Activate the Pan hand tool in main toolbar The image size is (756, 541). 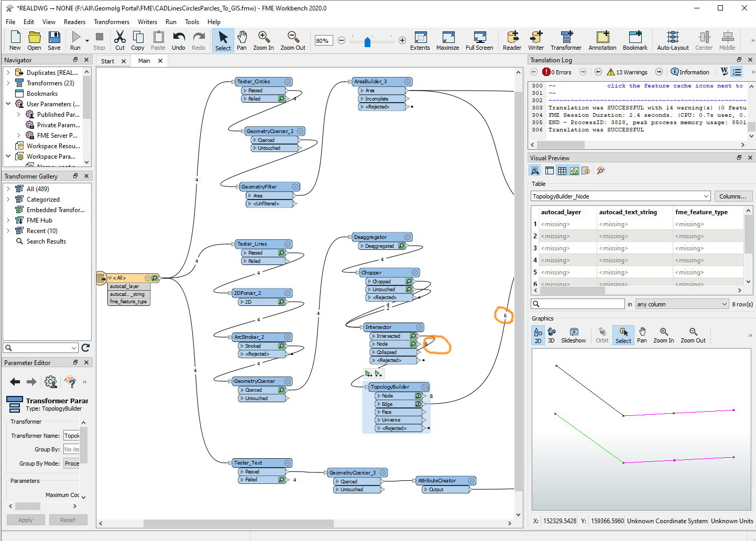pyautogui.click(x=242, y=40)
